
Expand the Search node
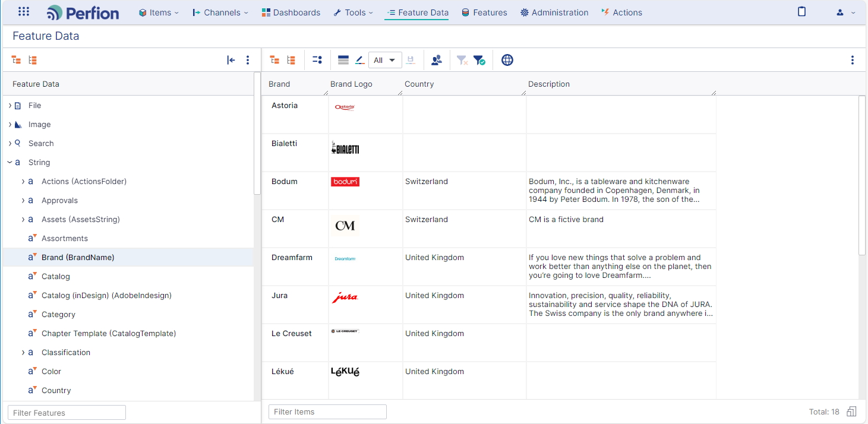[x=10, y=143]
